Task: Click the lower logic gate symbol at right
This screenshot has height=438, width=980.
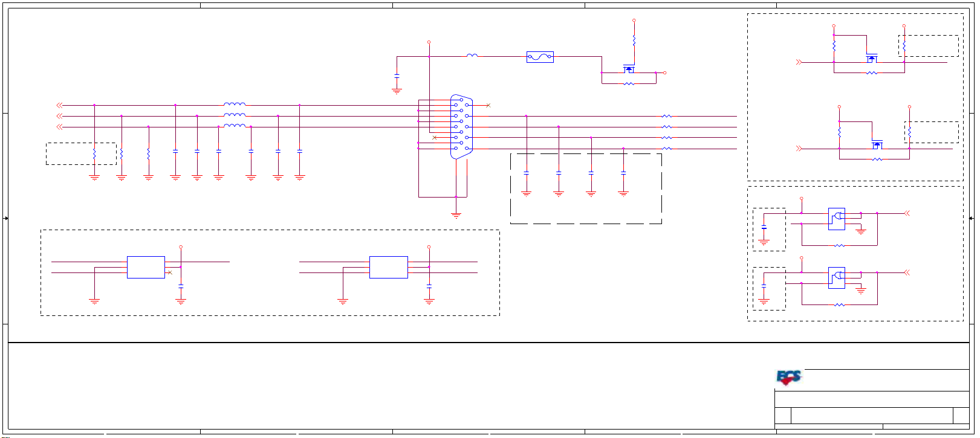Action: [837, 278]
